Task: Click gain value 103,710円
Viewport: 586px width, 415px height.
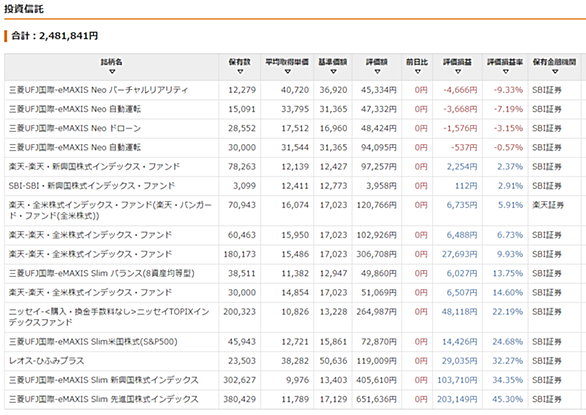Action: [457, 380]
